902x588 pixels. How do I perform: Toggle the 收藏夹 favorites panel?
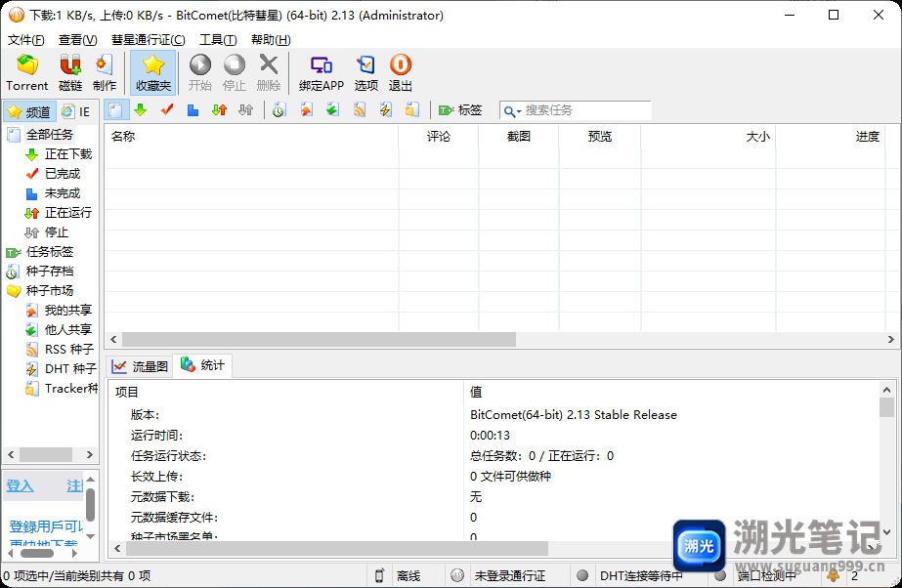coord(153,72)
